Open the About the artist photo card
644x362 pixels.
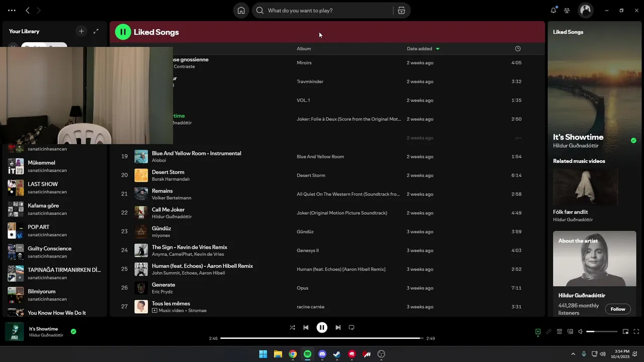coord(594,258)
